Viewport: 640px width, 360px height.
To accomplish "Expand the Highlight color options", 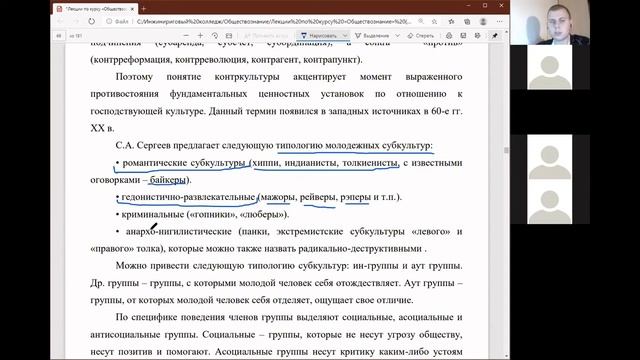I will [397, 36].
